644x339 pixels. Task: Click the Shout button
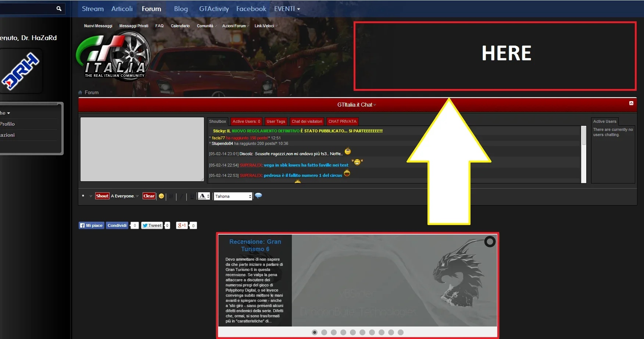(102, 196)
